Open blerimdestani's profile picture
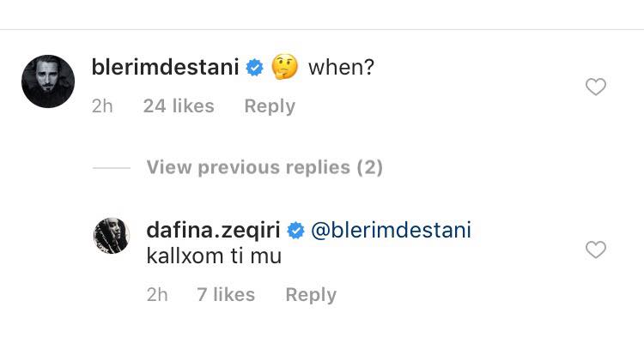 (48, 81)
